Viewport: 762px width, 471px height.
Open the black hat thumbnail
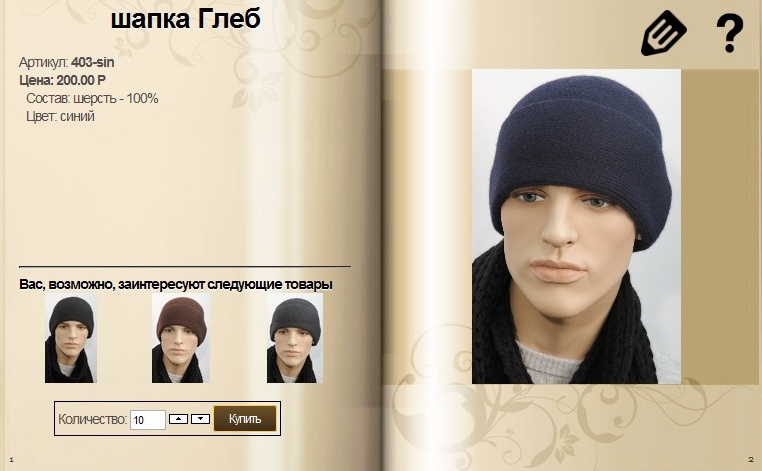click(70, 339)
